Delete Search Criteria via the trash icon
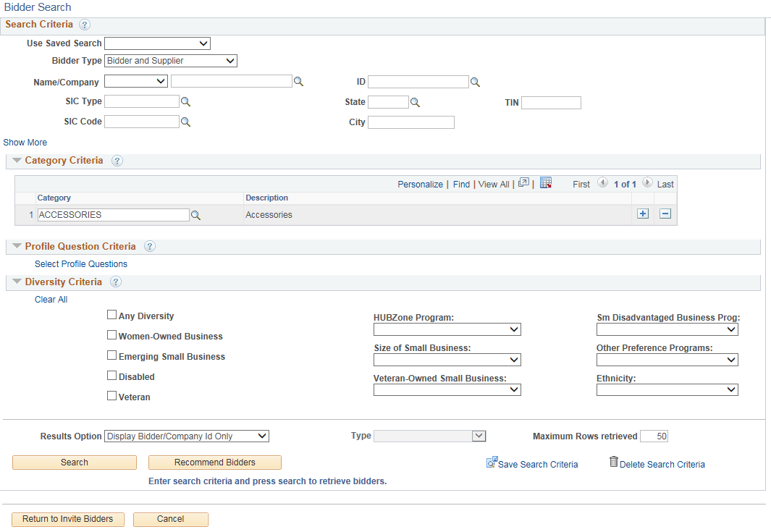Image resolution: width=771 pixels, height=532 pixels. pyautogui.click(x=613, y=463)
